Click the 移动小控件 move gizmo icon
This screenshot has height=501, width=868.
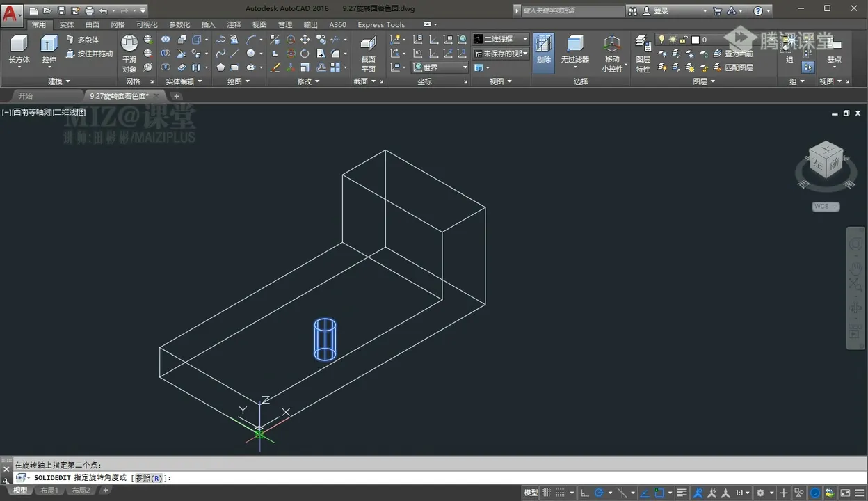(x=611, y=45)
